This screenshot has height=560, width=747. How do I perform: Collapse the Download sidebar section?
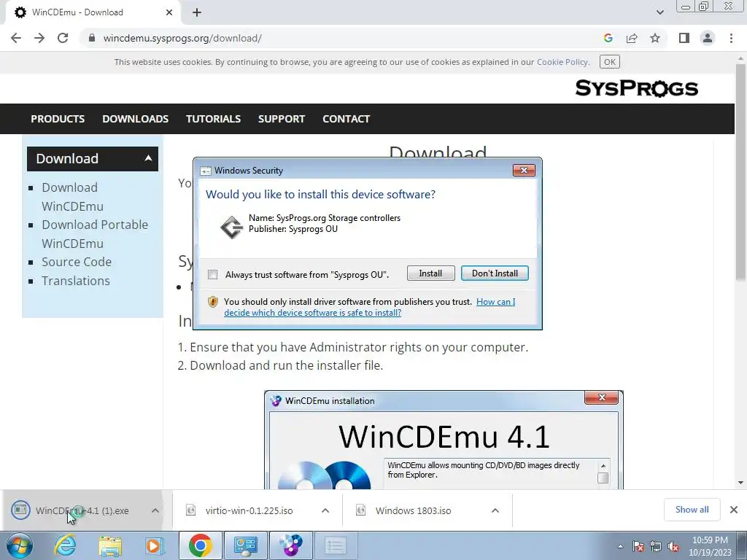[148, 158]
